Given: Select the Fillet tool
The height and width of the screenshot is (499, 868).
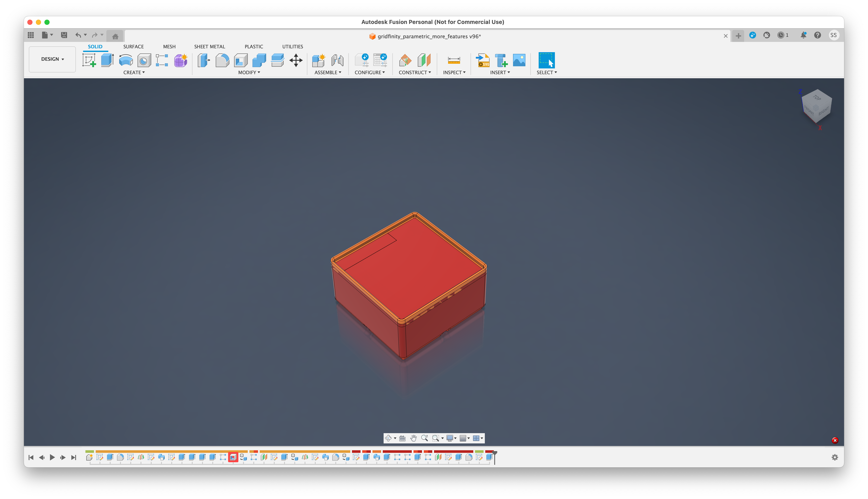Looking at the screenshot, I should click(222, 60).
